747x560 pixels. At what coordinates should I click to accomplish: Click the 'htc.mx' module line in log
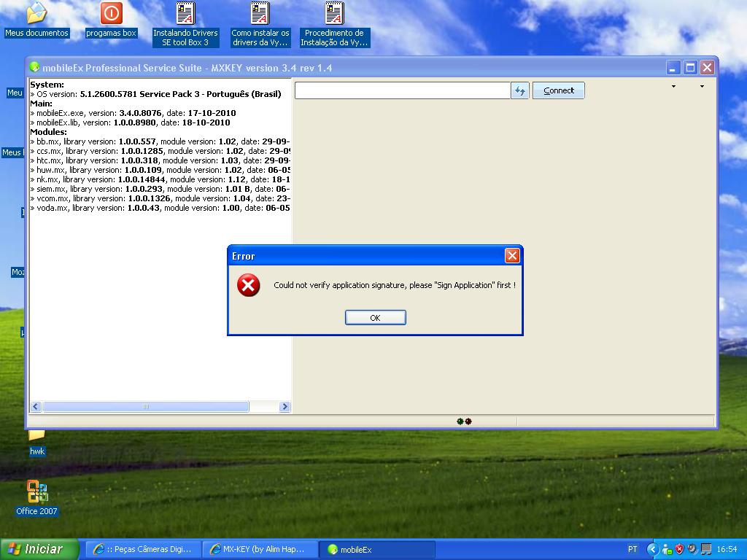coord(160,160)
